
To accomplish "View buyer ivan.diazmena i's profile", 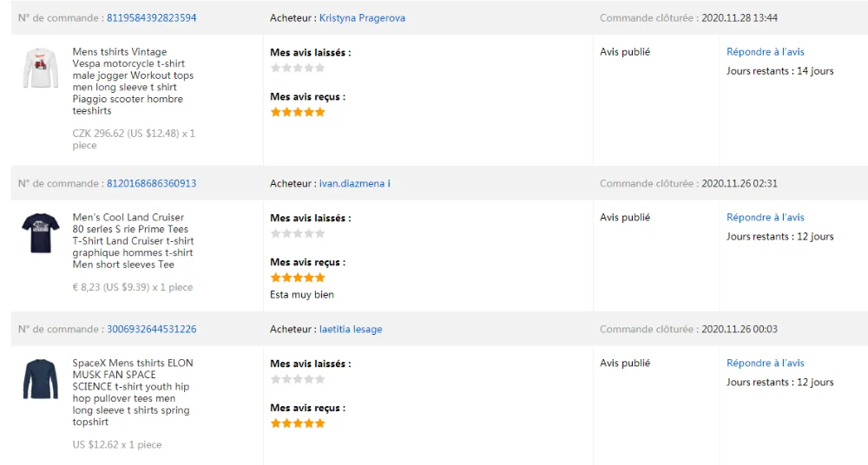I will click(x=354, y=184).
